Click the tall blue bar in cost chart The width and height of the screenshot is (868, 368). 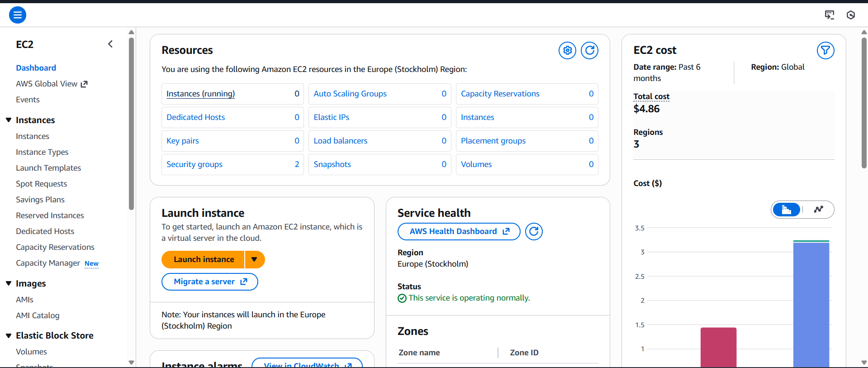coord(811,305)
